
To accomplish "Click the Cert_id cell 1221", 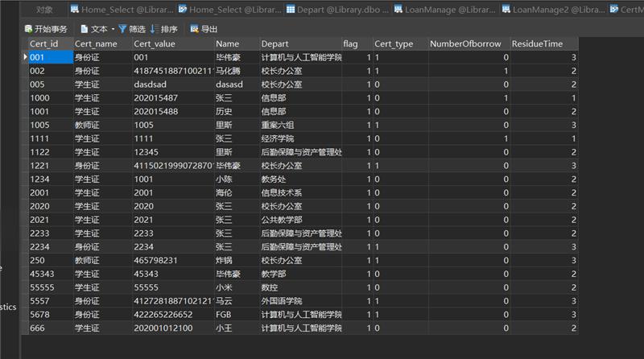I will pyautogui.click(x=51, y=166).
